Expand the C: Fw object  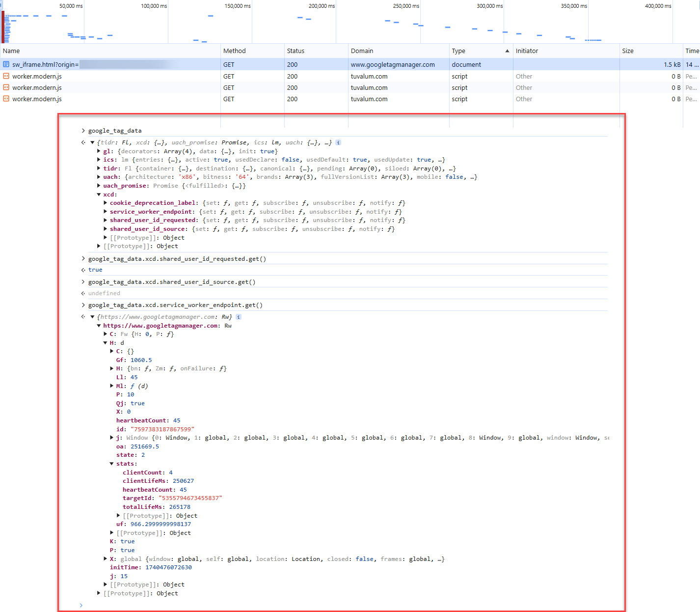click(x=105, y=334)
